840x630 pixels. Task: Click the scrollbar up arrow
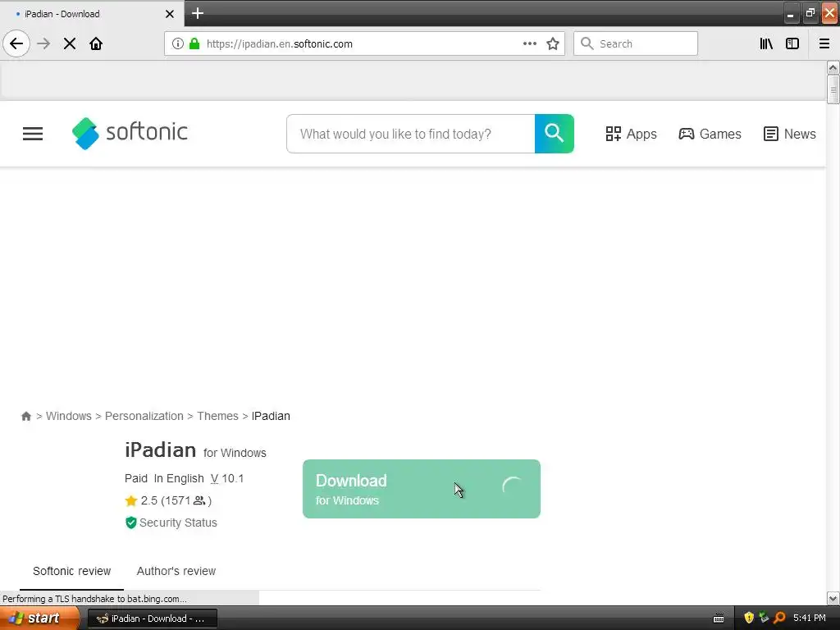(x=833, y=67)
